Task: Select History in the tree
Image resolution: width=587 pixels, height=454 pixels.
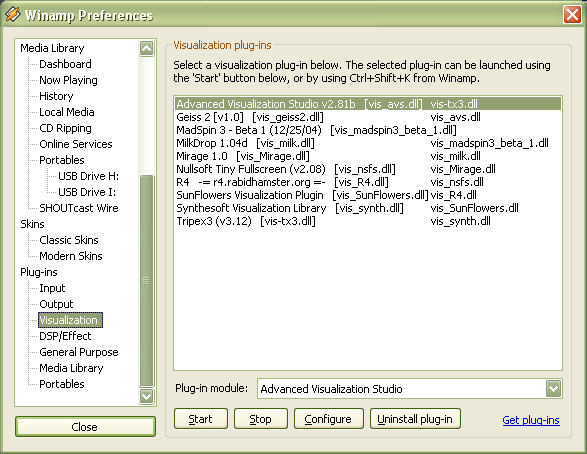Action: (x=56, y=96)
